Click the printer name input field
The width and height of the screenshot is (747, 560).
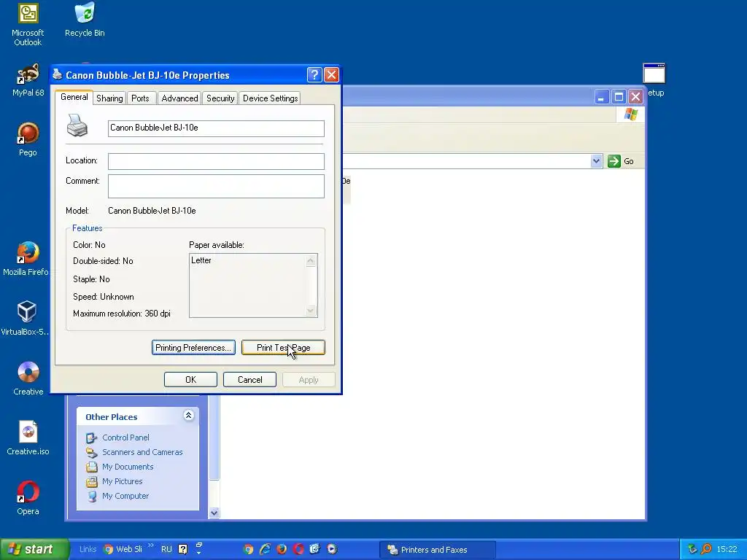tap(216, 128)
